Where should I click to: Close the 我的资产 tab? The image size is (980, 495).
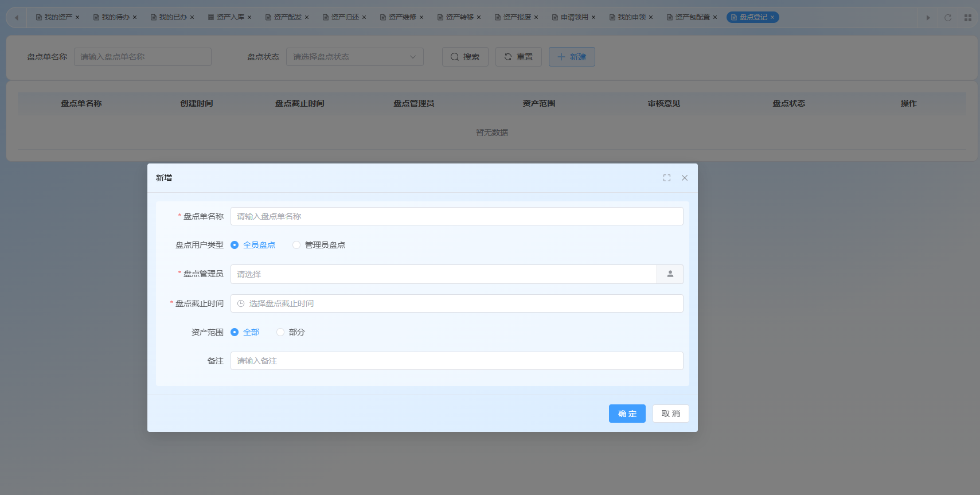click(77, 17)
